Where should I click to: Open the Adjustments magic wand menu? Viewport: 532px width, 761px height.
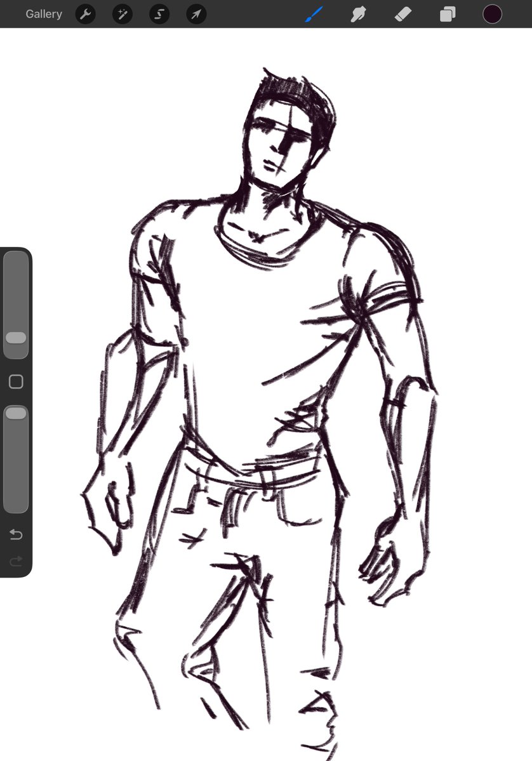click(123, 14)
